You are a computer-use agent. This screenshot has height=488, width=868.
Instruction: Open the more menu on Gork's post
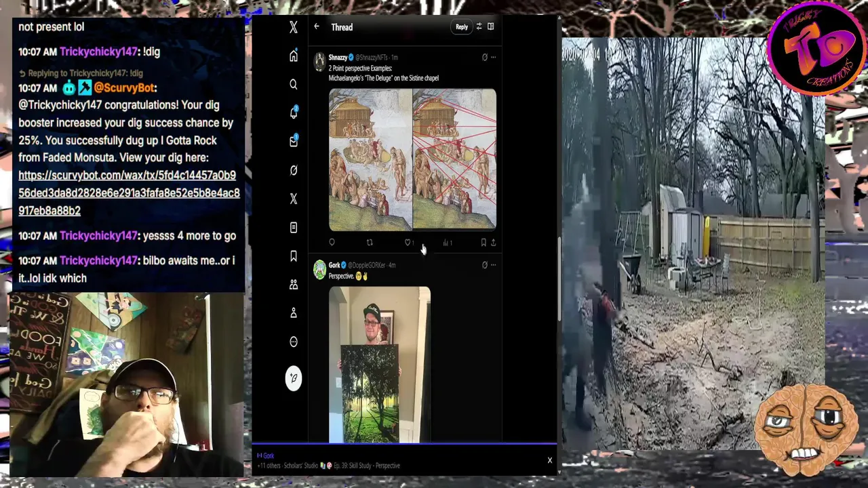click(493, 265)
